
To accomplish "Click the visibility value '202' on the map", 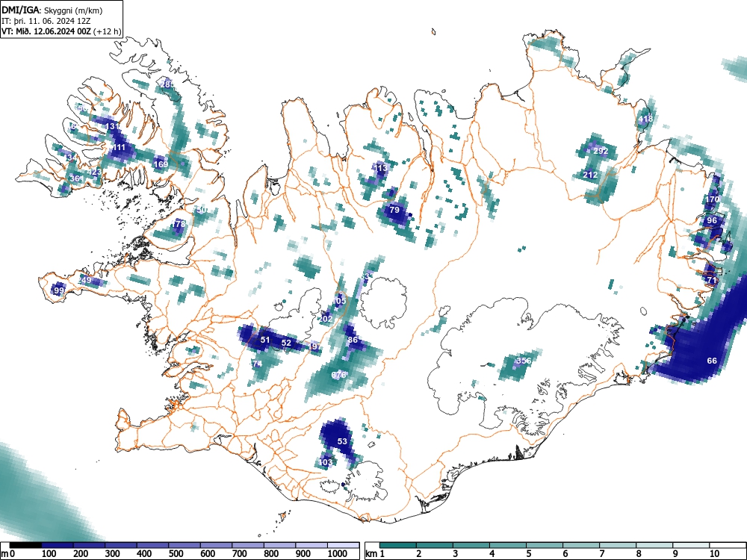I will 326,319.
